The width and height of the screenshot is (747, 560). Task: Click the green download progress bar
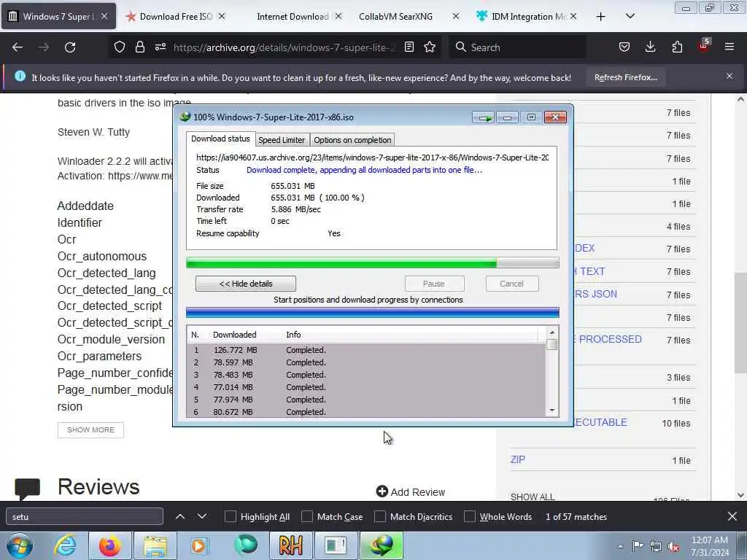click(x=373, y=262)
